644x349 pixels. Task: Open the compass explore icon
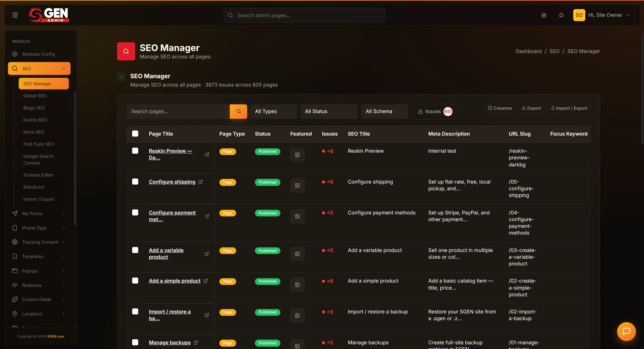coord(544,15)
